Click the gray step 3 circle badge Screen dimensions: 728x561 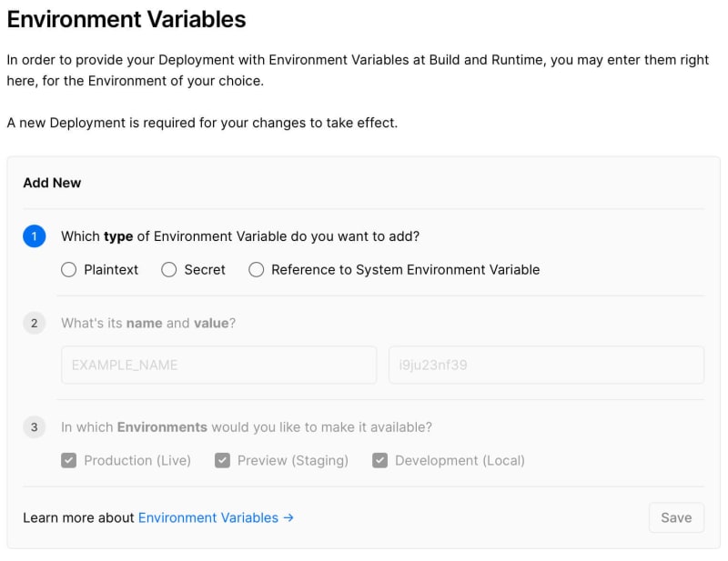point(35,427)
